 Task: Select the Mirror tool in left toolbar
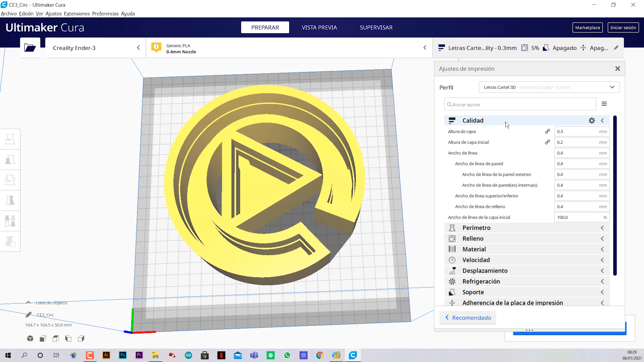10,200
